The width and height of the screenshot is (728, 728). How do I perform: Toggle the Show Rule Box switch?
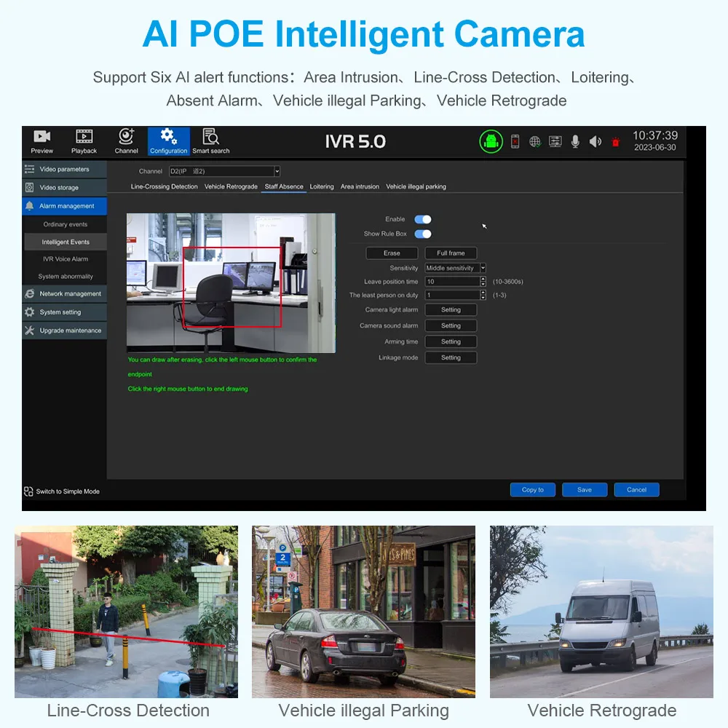click(x=423, y=234)
